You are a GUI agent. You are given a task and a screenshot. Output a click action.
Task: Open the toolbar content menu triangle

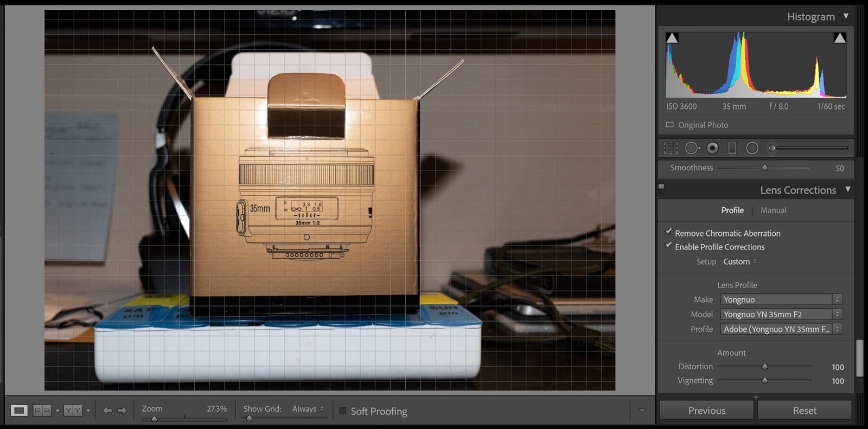point(642,411)
